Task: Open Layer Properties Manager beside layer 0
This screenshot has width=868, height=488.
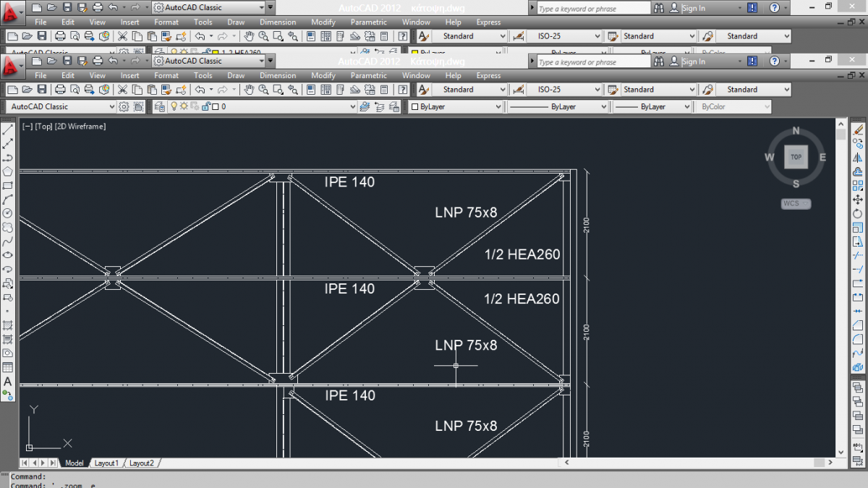Action: [160, 106]
